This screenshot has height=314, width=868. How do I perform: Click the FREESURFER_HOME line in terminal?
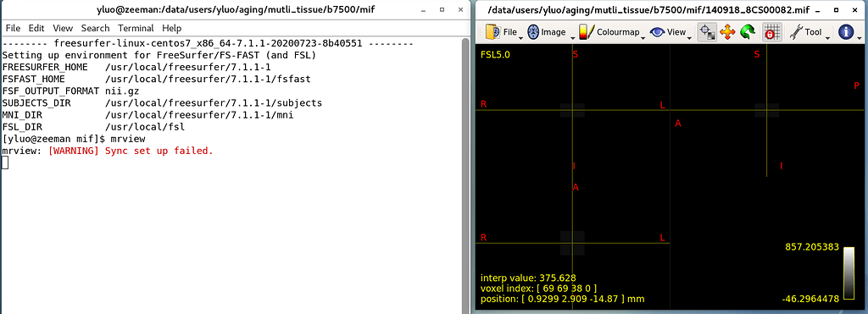[136, 67]
